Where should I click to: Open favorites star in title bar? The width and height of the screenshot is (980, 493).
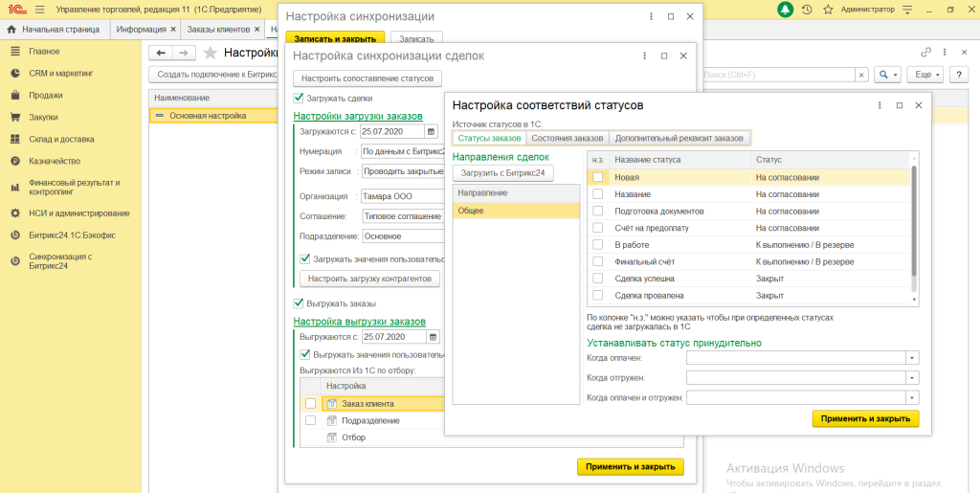(827, 10)
